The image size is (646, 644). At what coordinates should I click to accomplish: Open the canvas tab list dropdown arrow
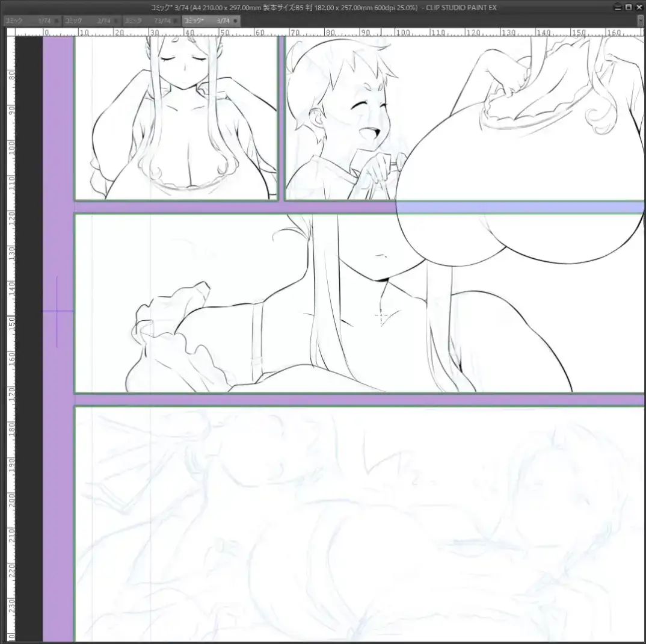640,20
